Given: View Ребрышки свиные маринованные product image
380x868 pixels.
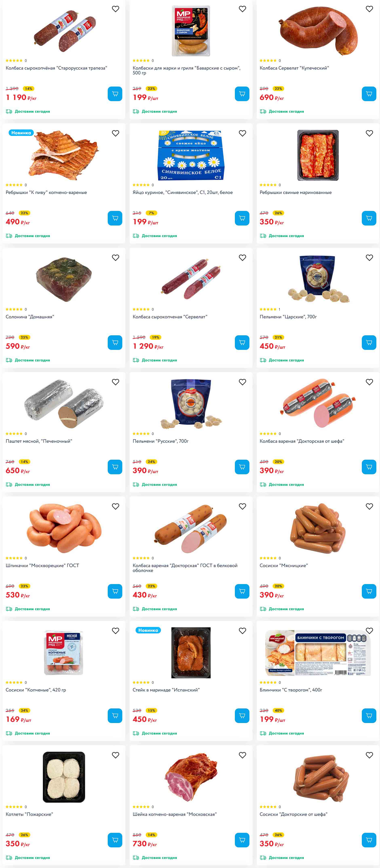Looking at the screenshot, I should (x=318, y=155).
